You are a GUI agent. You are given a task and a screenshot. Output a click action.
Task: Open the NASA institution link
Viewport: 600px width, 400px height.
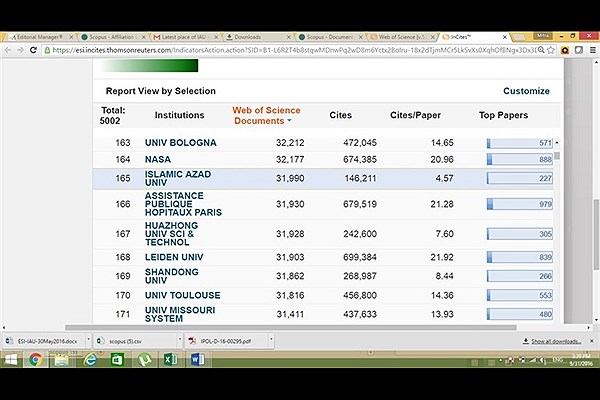(x=158, y=159)
